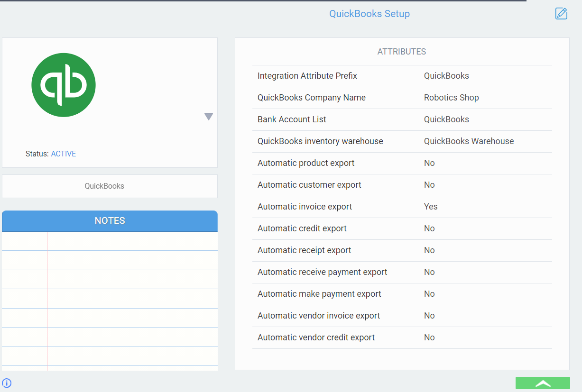
Task: Select the 'Automatic vendor invoice export' label
Action: [x=319, y=316]
